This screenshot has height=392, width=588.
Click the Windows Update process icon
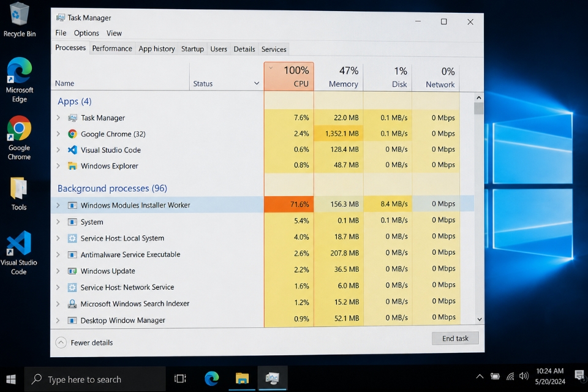72,271
